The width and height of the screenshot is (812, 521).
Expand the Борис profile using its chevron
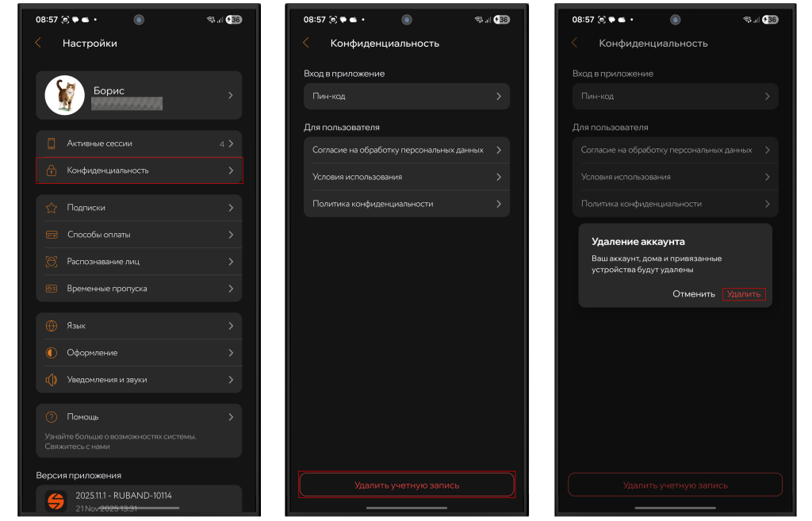[231, 95]
